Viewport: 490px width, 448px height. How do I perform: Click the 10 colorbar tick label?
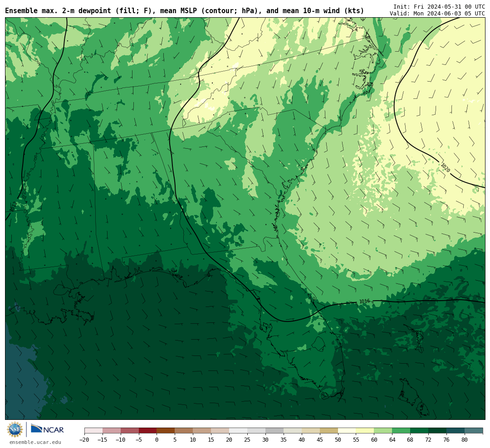click(193, 440)
